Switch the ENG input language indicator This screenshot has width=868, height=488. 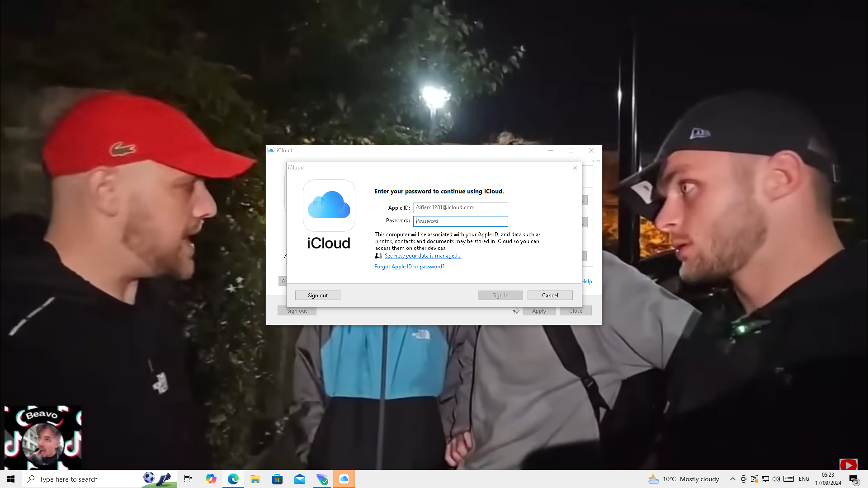coord(804,479)
